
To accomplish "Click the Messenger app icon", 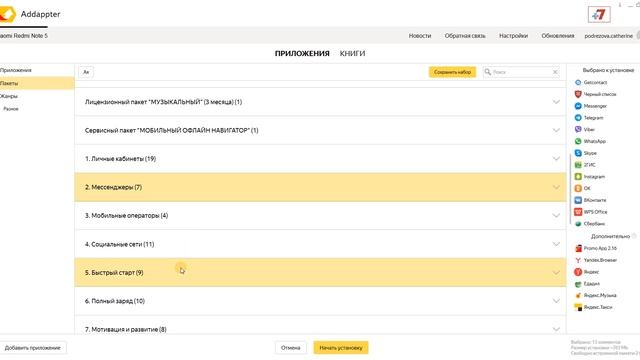I will (x=578, y=106).
